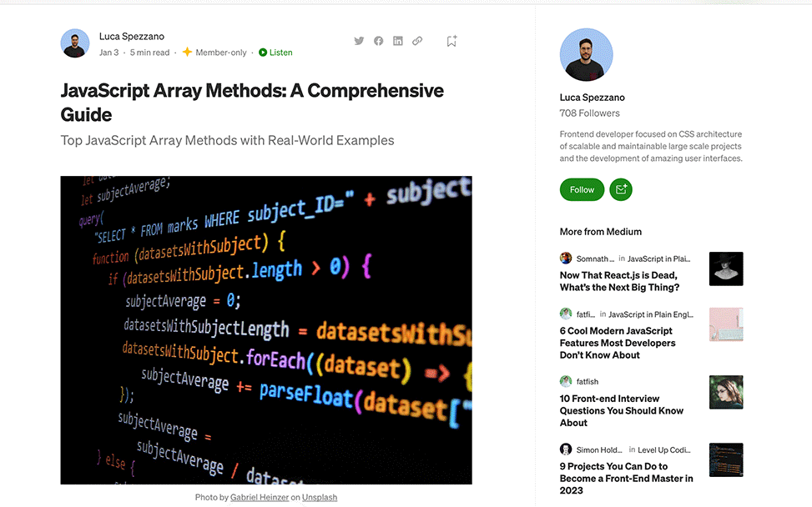Image resolution: width=812 pixels, height=507 pixels.
Task: Open Simon Hold author name link
Action: [600, 450]
